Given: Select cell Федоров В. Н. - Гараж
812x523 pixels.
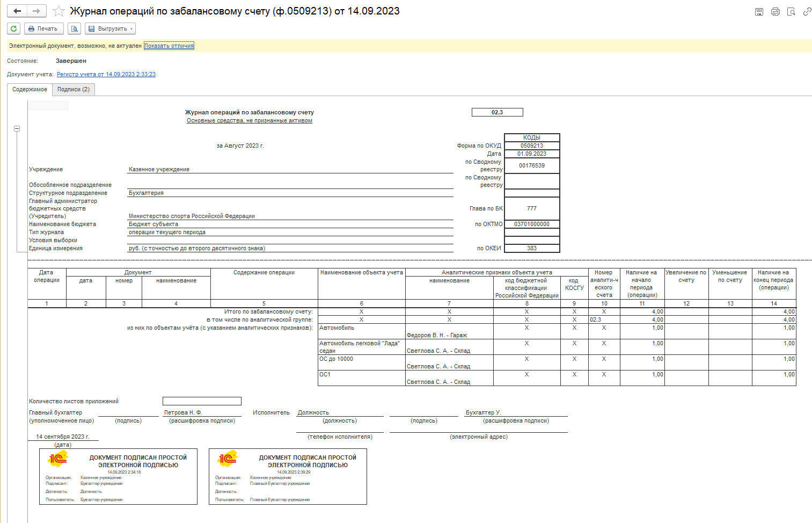Looking at the screenshot, I should click(x=449, y=331).
